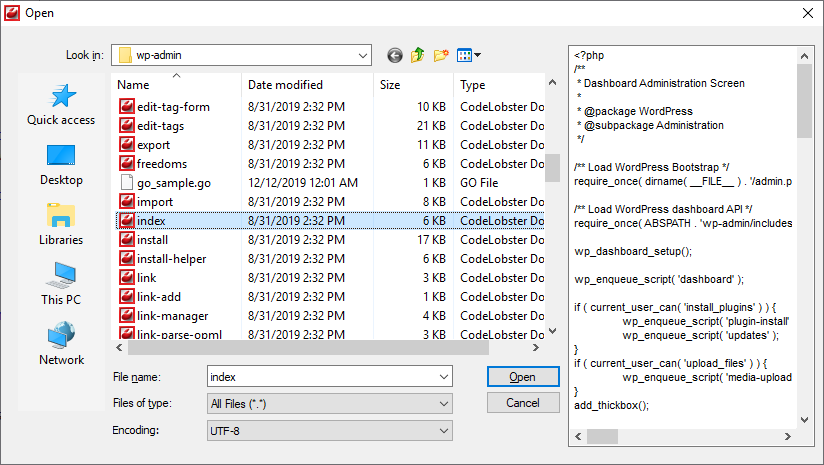Click the Cancel button

(523, 403)
